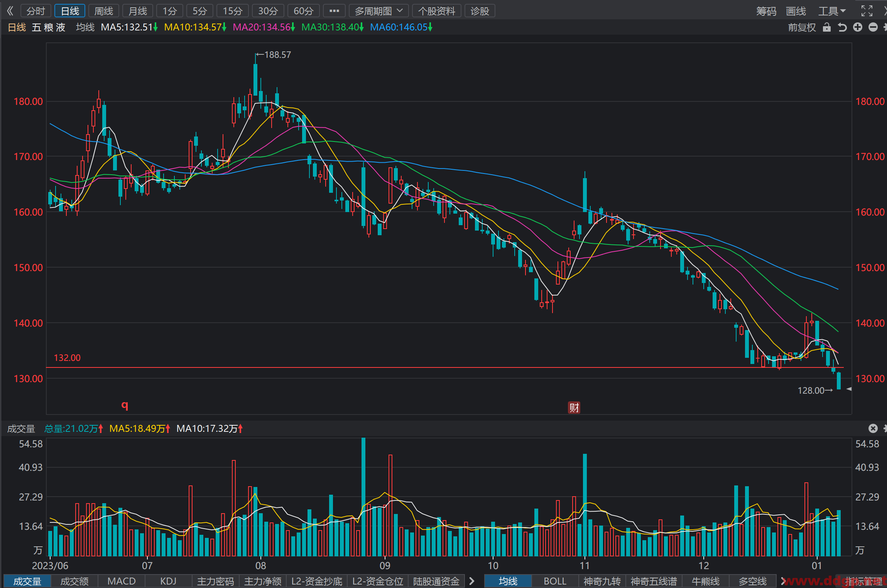Image resolution: width=887 pixels, height=588 pixels.
Task: Click the double left arrow icon
Action: coord(10,11)
